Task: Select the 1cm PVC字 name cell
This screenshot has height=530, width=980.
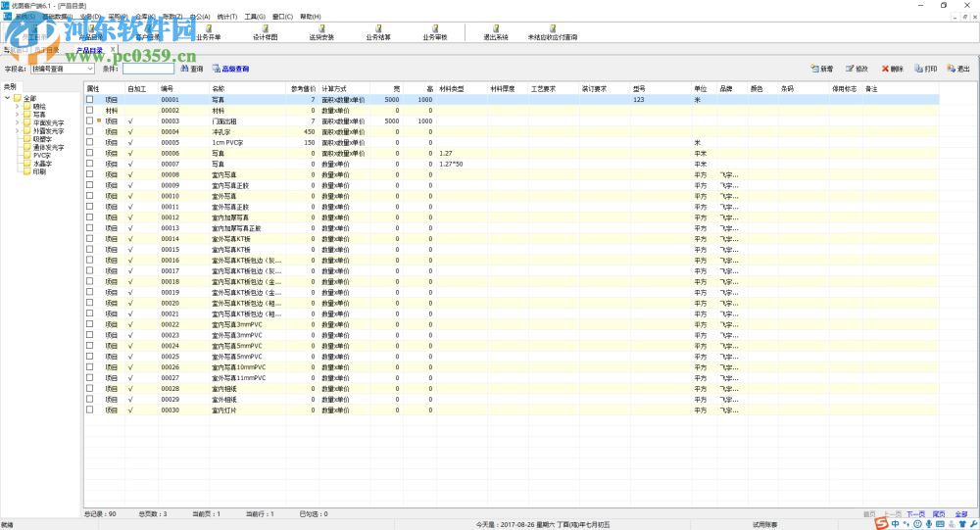Action: pos(227,142)
